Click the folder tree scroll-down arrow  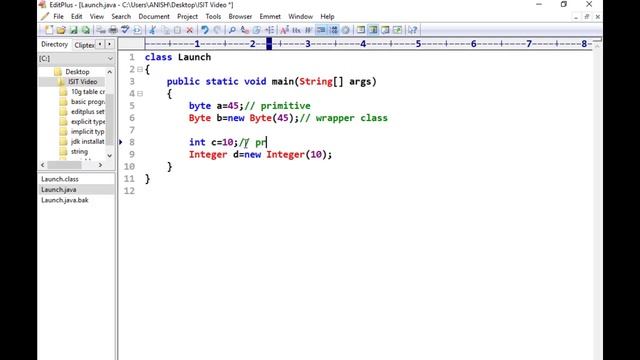[x=109, y=156]
